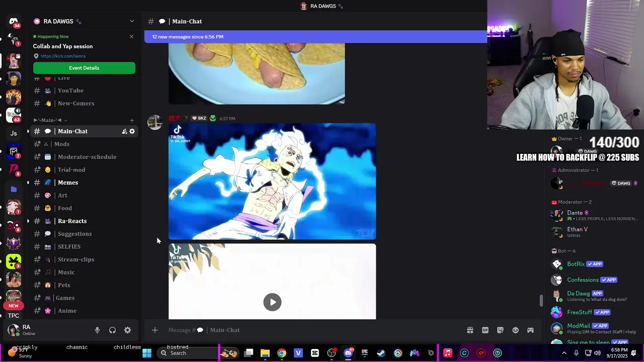Open RA DAWGS server dropdown menu
The width and height of the screenshot is (644, 362).
[x=132, y=21]
